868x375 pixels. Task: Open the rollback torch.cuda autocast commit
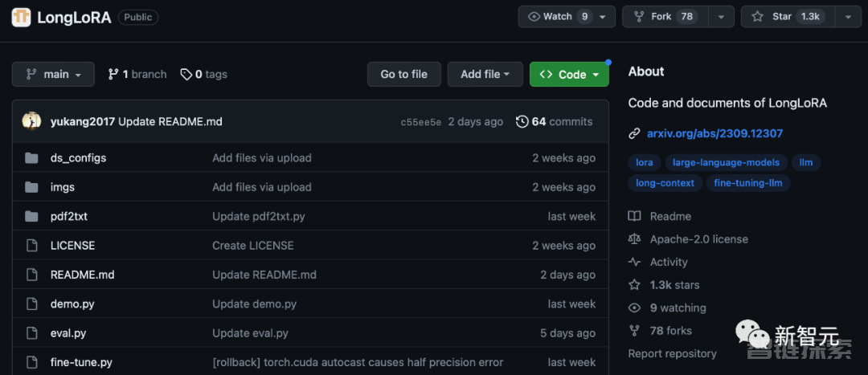[358, 363]
